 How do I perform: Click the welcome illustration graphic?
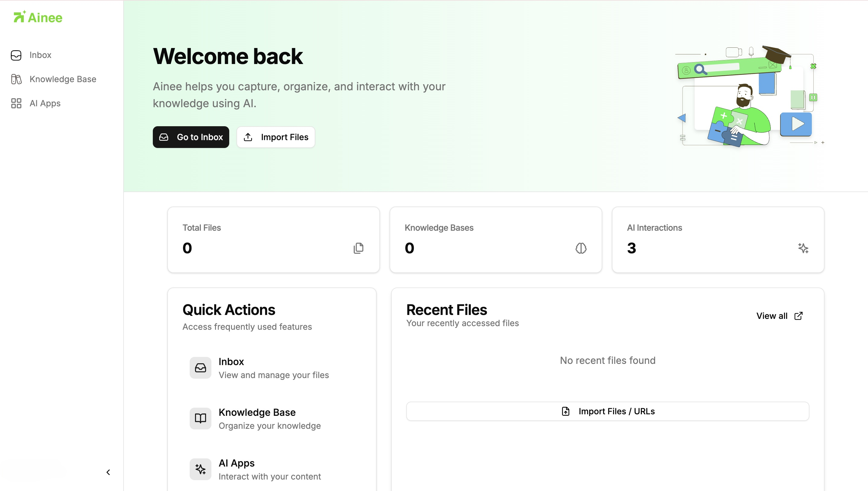750,96
